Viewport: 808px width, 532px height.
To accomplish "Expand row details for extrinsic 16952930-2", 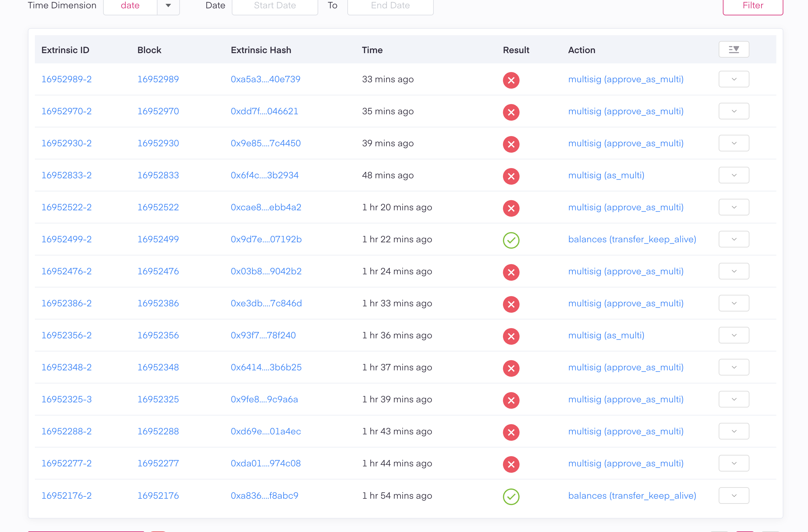I will [734, 143].
